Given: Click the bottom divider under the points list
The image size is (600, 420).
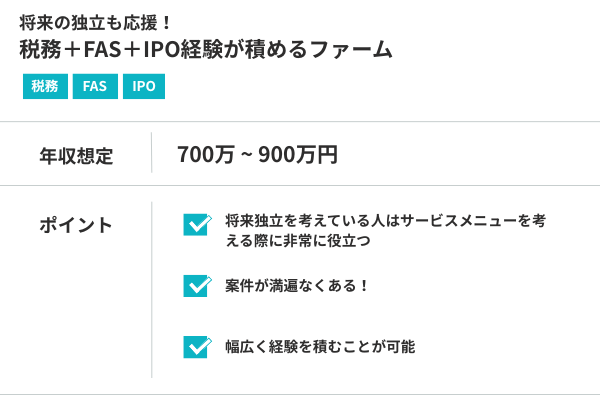Looking at the screenshot, I should [300, 395].
